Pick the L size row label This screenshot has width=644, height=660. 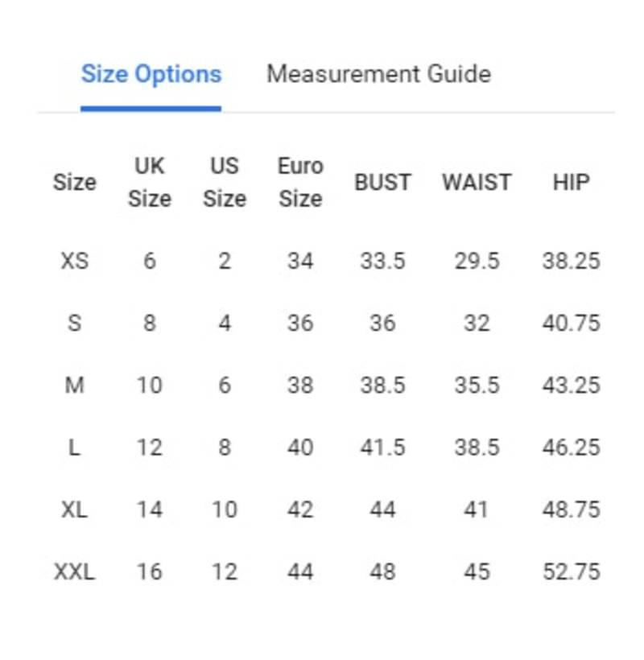coord(75,447)
